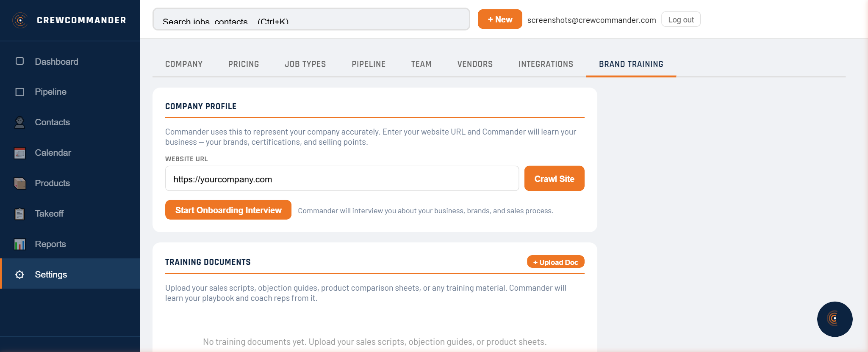The width and height of the screenshot is (868, 352).
Task: Click the Website URL input field
Action: point(342,179)
